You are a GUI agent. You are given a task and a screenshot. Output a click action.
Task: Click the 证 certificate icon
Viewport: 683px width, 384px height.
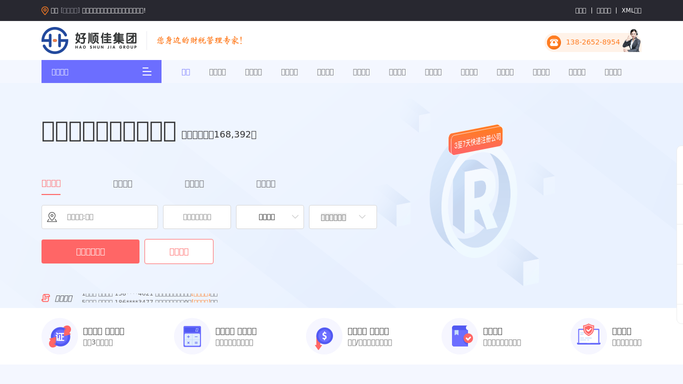[60, 336]
